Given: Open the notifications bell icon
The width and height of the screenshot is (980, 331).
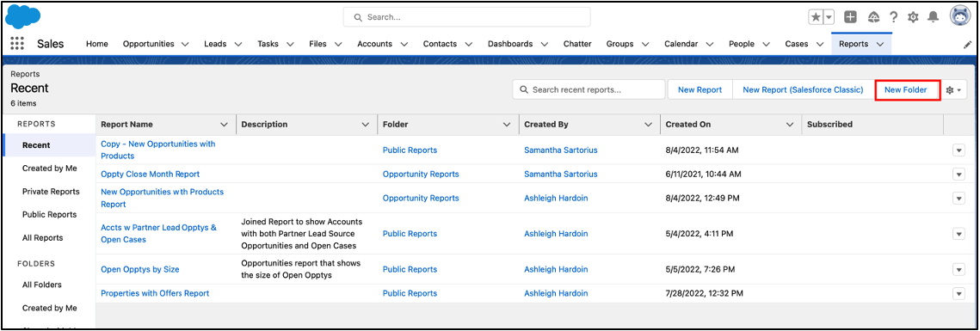Looking at the screenshot, I should (934, 17).
